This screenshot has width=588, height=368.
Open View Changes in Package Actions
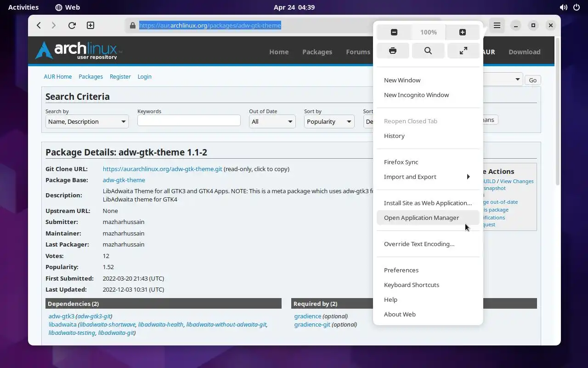(x=516, y=181)
